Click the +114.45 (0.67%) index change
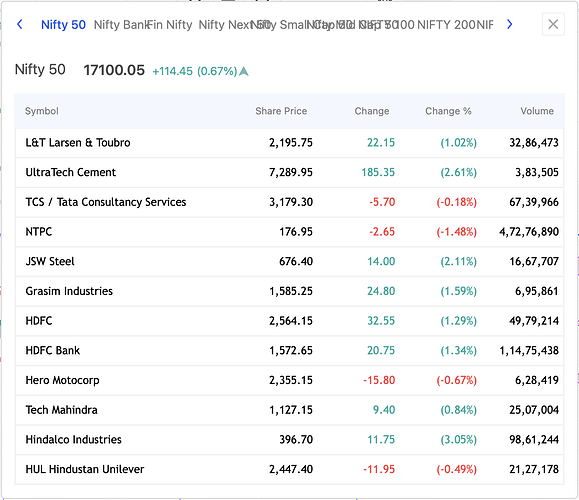Screen dimensions: 579x500 pos(195,71)
